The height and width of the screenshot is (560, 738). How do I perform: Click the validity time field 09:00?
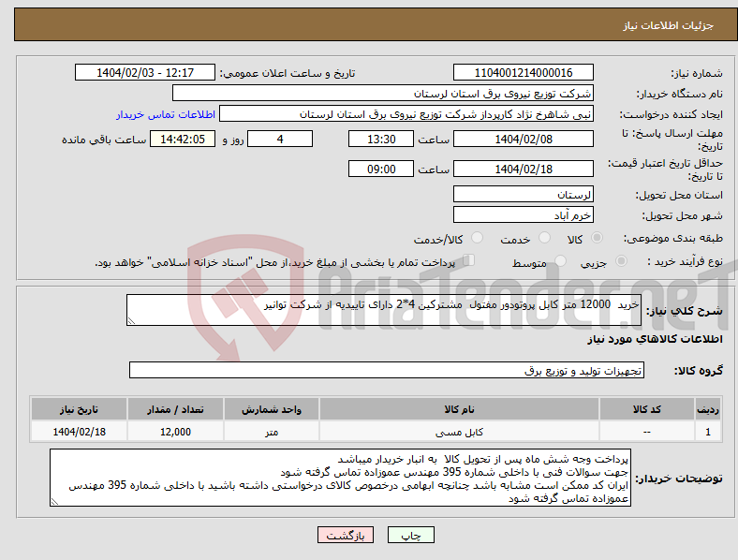[x=381, y=169]
